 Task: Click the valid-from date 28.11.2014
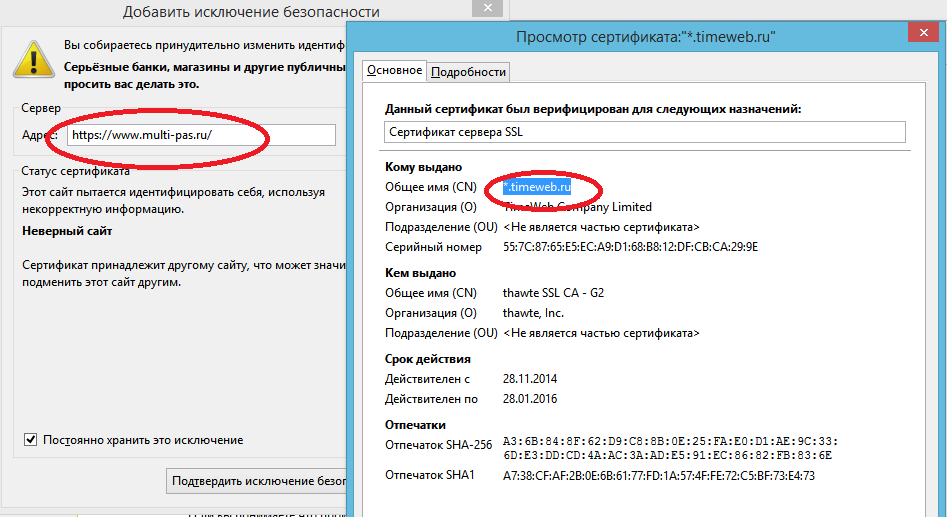[x=530, y=379]
